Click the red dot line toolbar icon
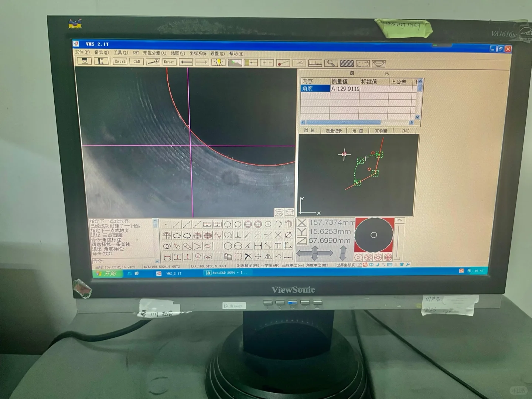This screenshot has width=532, height=399. click(283, 63)
